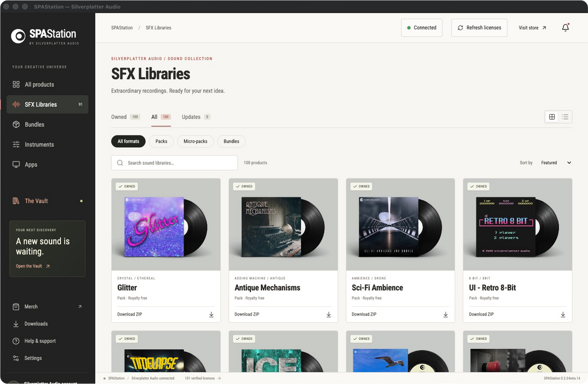Filter by Packs format

point(161,141)
